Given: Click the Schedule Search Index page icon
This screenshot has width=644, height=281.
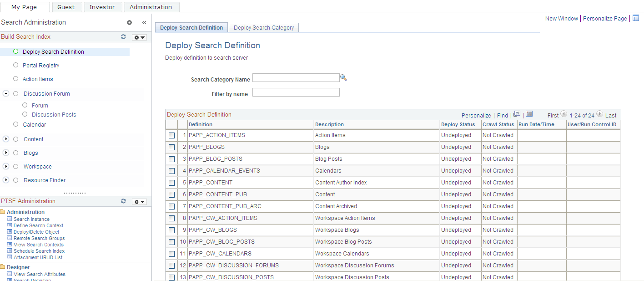Looking at the screenshot, I should click(x=10, y=251).
